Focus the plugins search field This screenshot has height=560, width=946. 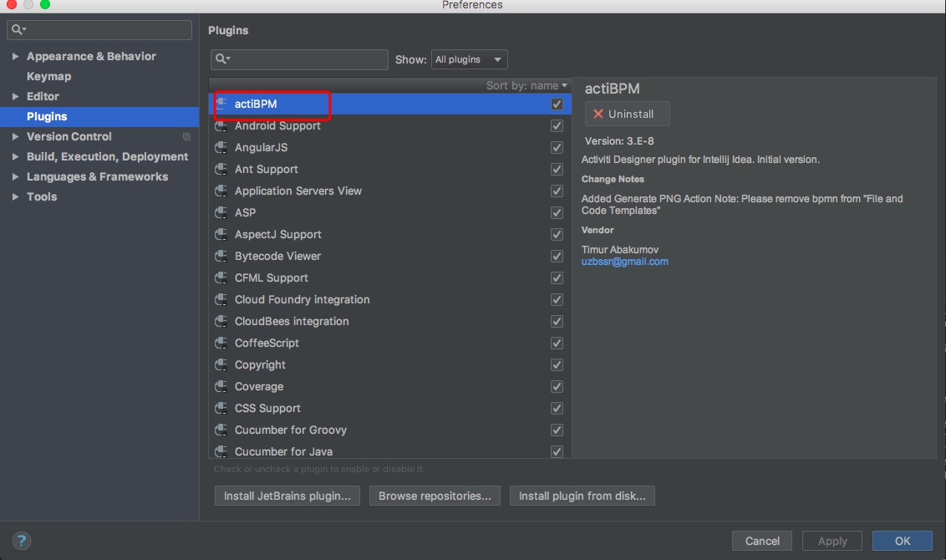tap(299, 59)
